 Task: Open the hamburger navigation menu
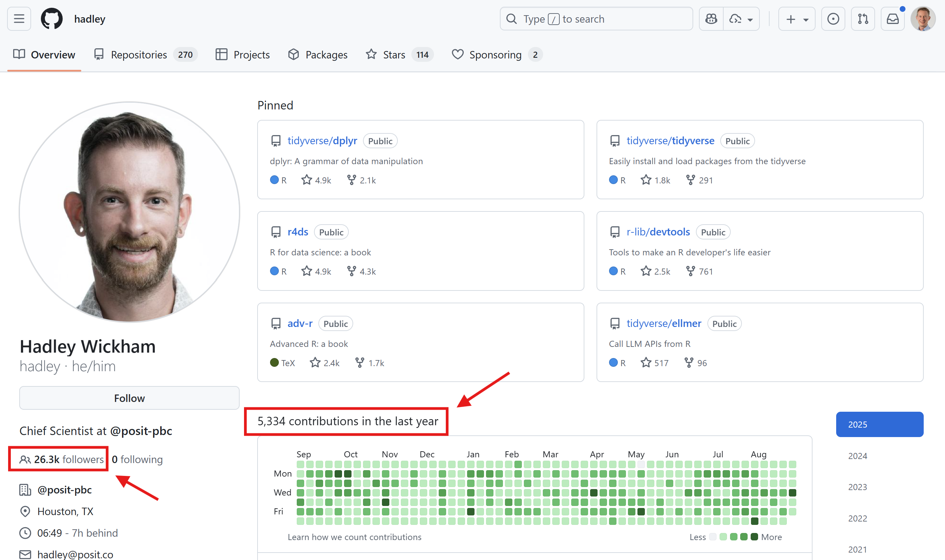pyautogui.click(x=19, y=19)
